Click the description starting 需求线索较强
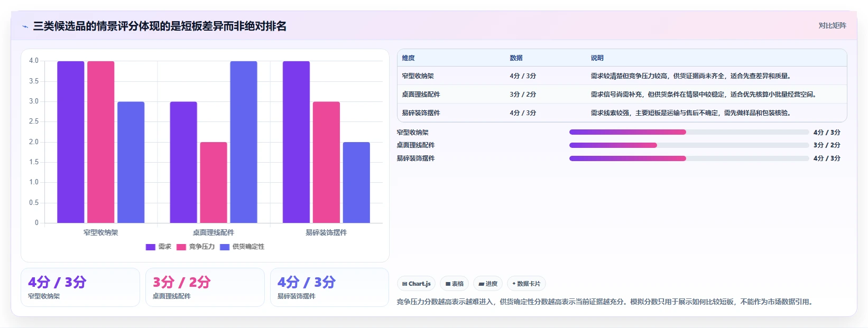This screenshot has width=868, height=328. click(691, 113)
